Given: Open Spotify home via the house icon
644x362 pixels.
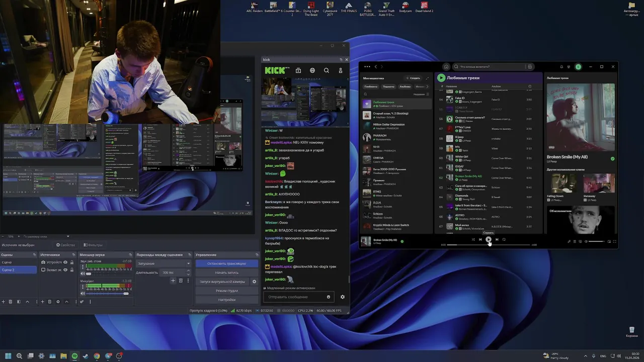Looking at the screenshot, I should coord(446,66).
